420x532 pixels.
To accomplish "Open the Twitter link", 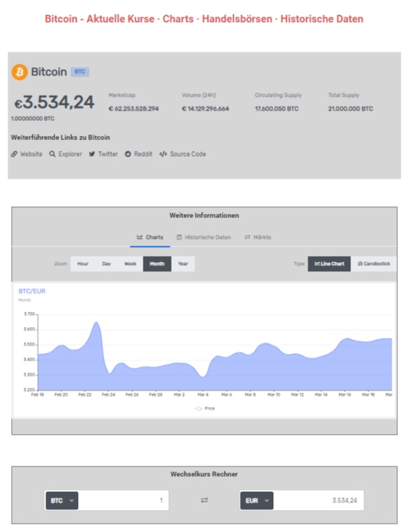I will (x=103, y=154).
